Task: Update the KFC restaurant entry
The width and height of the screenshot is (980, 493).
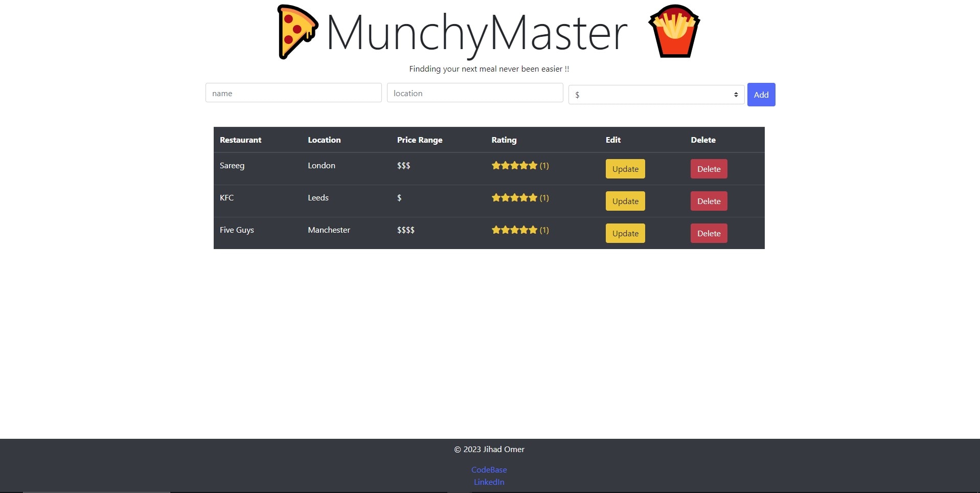Action: tap(625, 201)
